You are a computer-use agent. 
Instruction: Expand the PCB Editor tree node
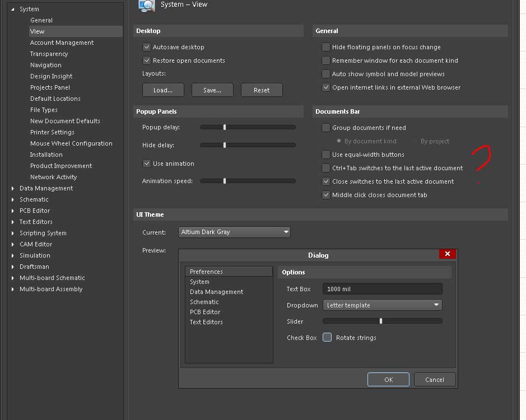coord(13,211)
